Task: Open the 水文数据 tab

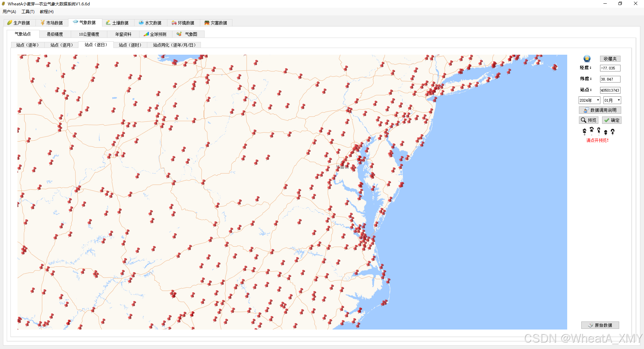Action: (x=150, y=23)
